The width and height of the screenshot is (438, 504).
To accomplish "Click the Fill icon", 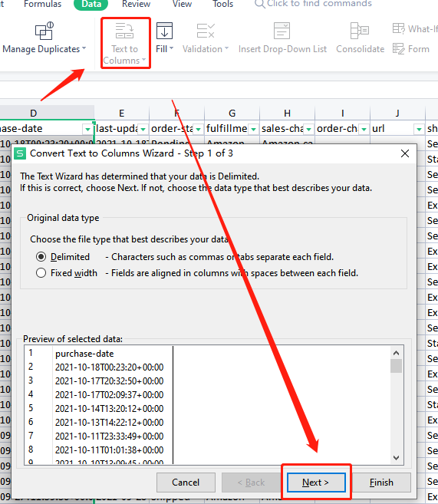I will (x=164, y=31).
